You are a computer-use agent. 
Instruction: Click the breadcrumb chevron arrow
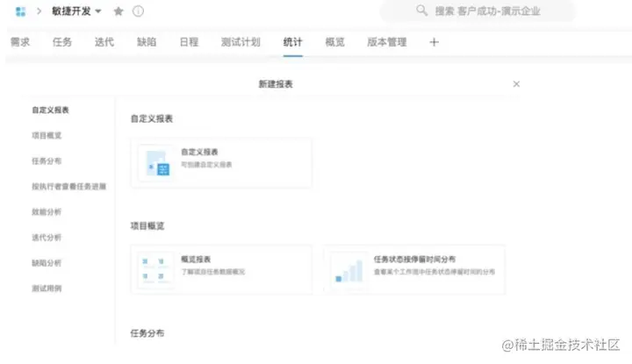pyautogui.click(x=39, y=11)
